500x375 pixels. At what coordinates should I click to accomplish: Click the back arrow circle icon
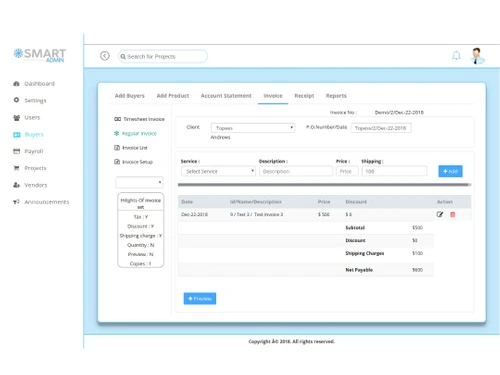click(x=105, y=56)
